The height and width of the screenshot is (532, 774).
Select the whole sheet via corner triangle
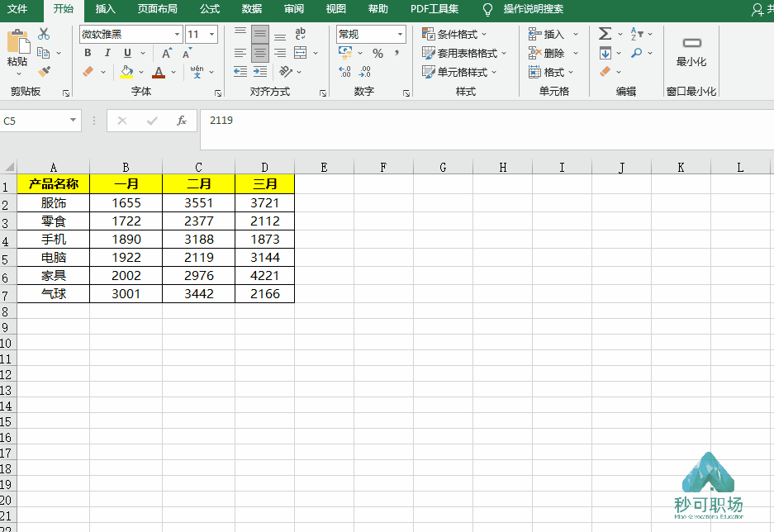(9, 166)
